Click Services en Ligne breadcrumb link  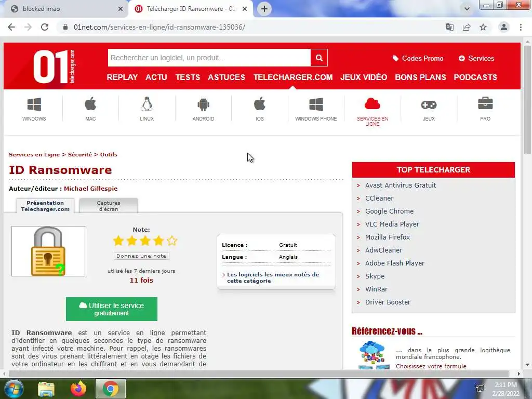34,155
